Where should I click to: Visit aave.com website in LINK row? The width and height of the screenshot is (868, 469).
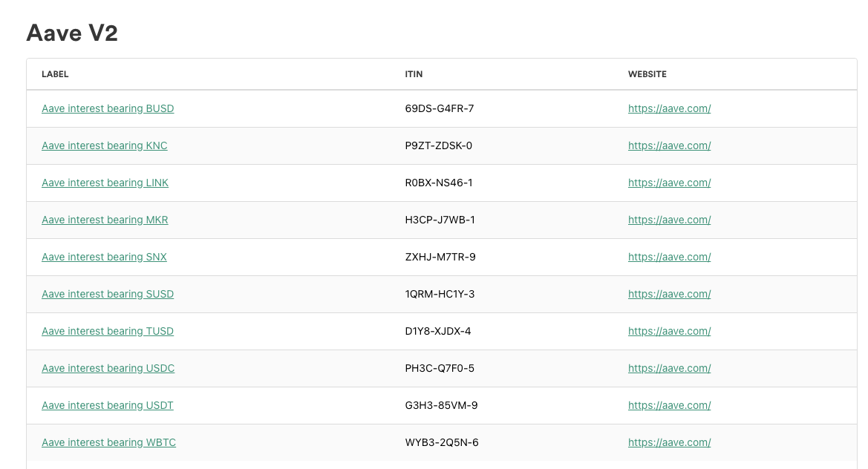pyautogui.click(x=669, y=183)
